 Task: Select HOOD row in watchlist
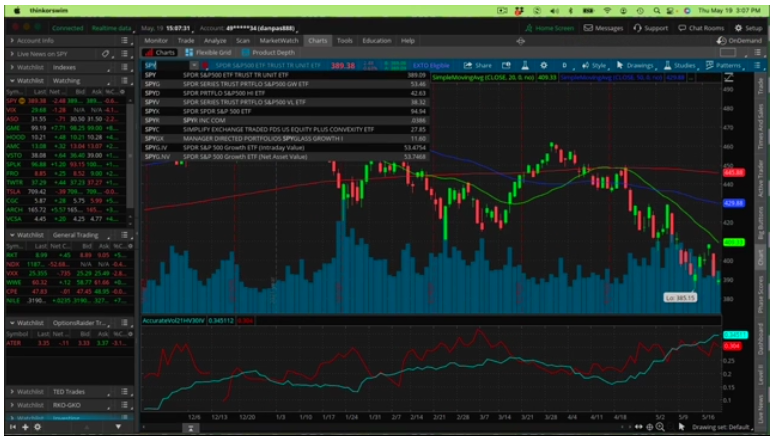(x=65, y=137)
